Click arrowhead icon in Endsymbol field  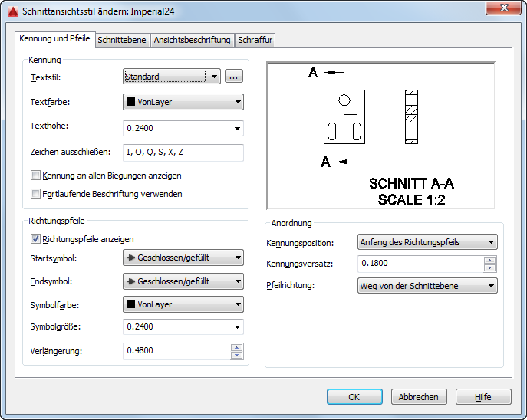(130, 281)
